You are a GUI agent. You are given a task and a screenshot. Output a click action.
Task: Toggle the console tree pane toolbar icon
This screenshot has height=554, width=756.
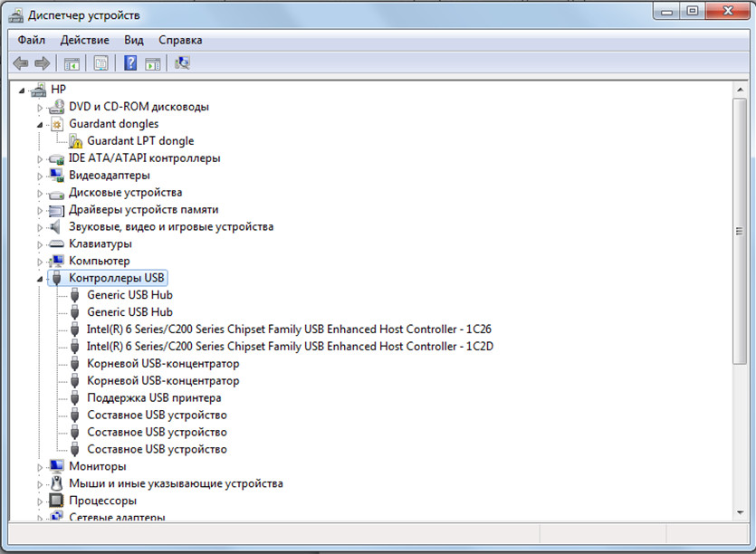click(70, 63)
